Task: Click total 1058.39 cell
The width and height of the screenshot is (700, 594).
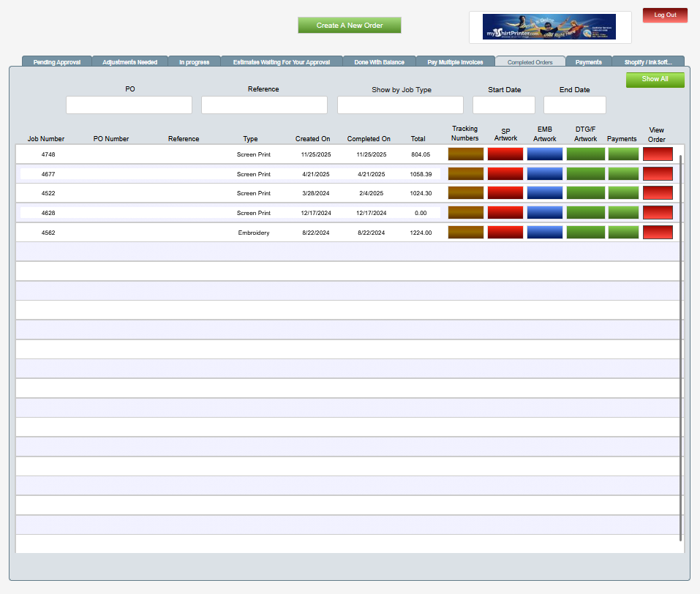Action: click(421, 174)
